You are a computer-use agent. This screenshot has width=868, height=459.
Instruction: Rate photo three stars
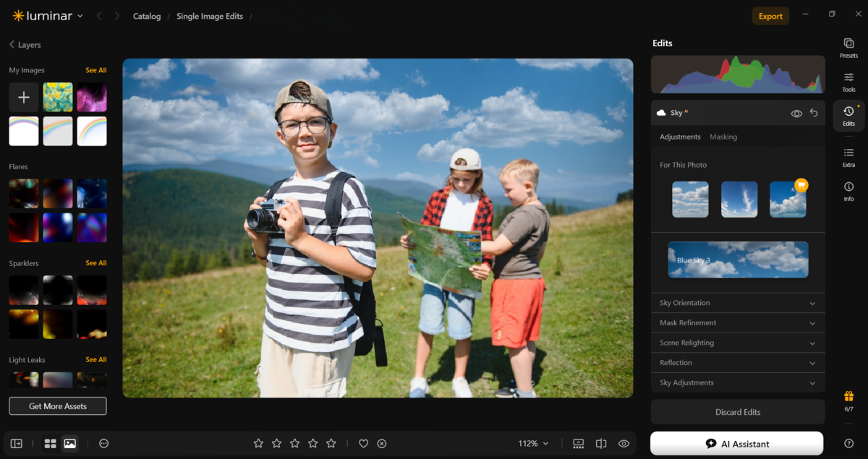coord(294,443)
